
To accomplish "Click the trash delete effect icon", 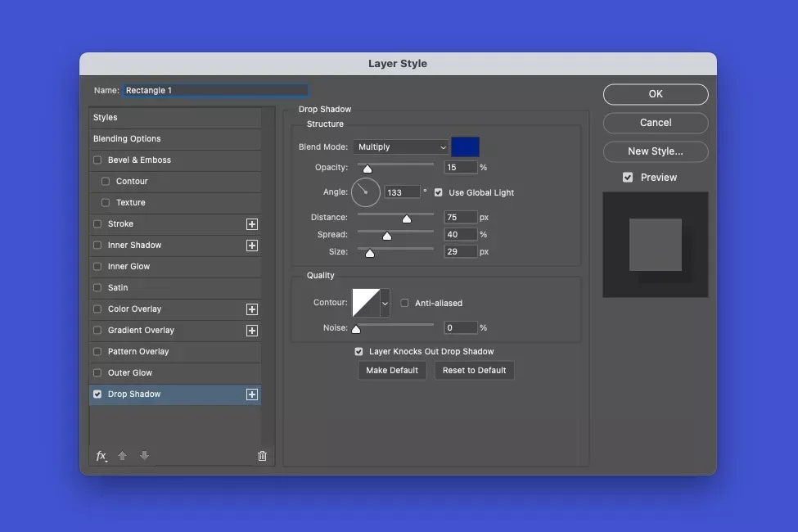I will click(x=262, y=456).
